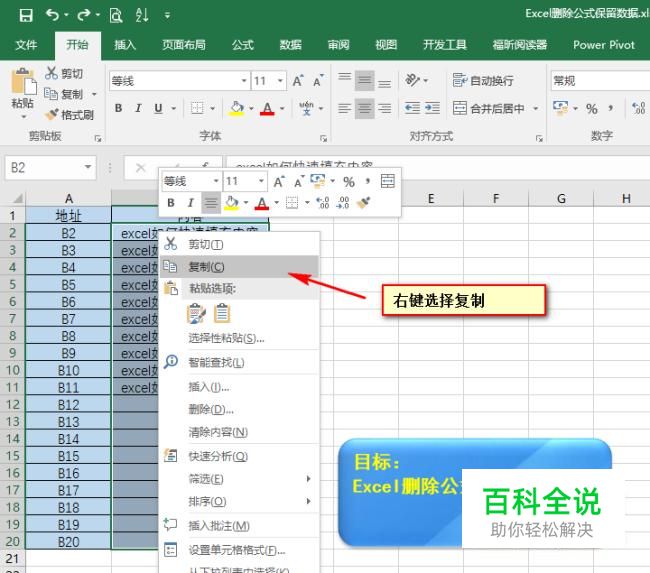Viewport: 650px width, 573px height.
Task: Click the ribbon Cut (剪切) scissors button
Action: pos(64,73)
